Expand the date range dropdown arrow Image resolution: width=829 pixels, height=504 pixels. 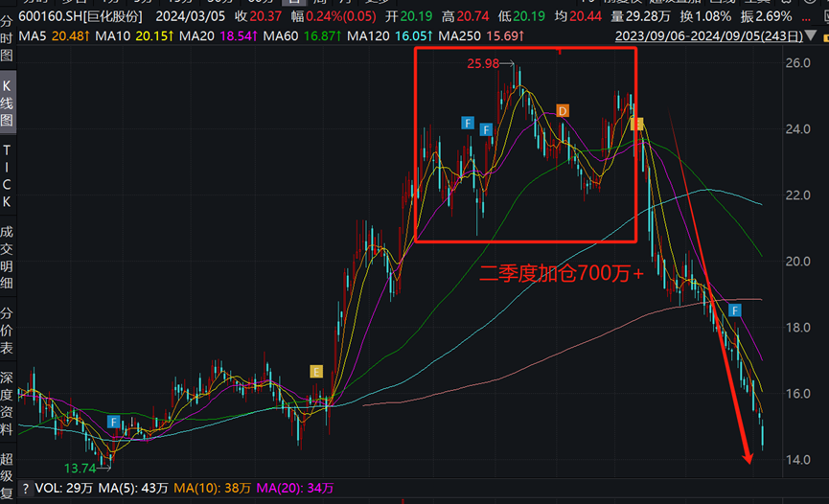coord(811,36)
